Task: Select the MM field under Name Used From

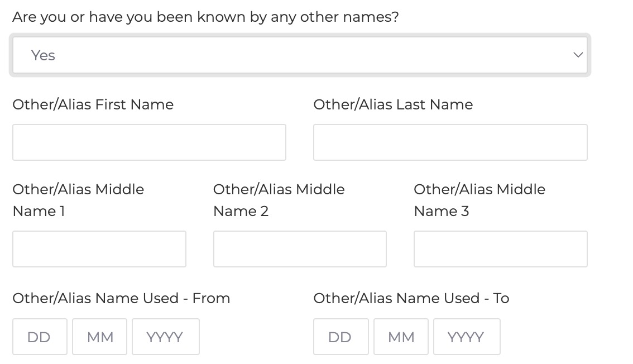Action: (99, 336)
